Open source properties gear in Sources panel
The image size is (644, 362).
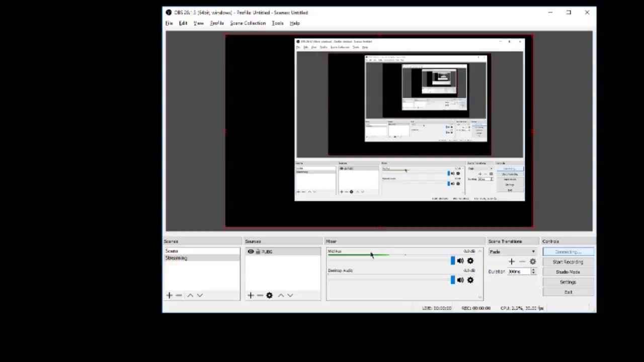pyautogui.click(x=269, y=295)
